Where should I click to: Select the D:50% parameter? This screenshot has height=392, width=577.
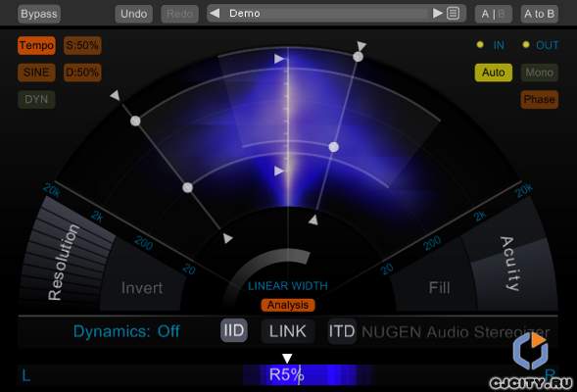(x=82, y=73)
